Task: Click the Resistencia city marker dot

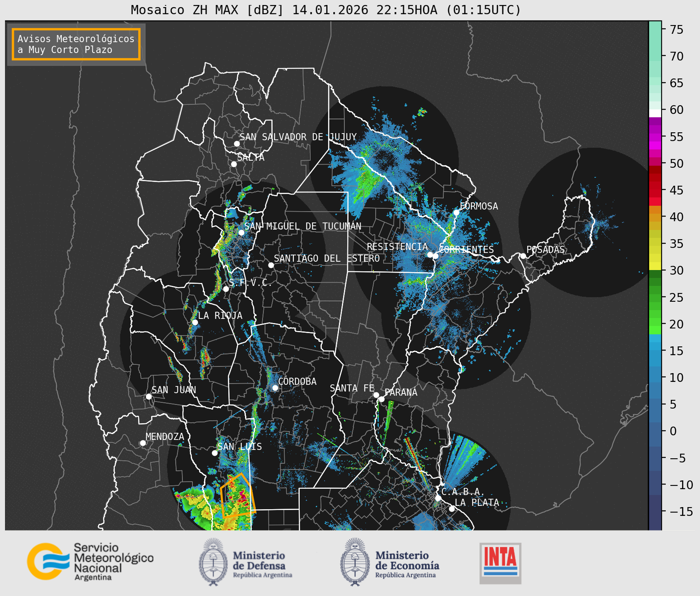Action: coord(430,255)
